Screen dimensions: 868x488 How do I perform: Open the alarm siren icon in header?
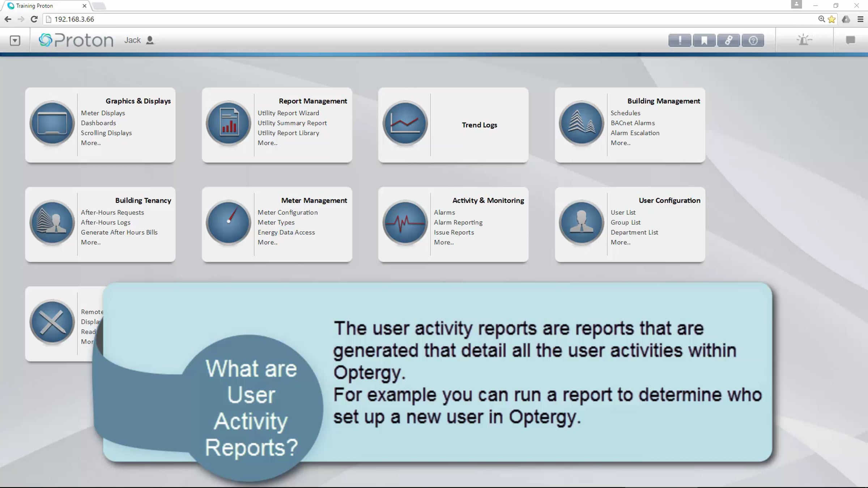pyautogui.click(x=804, y=40)
